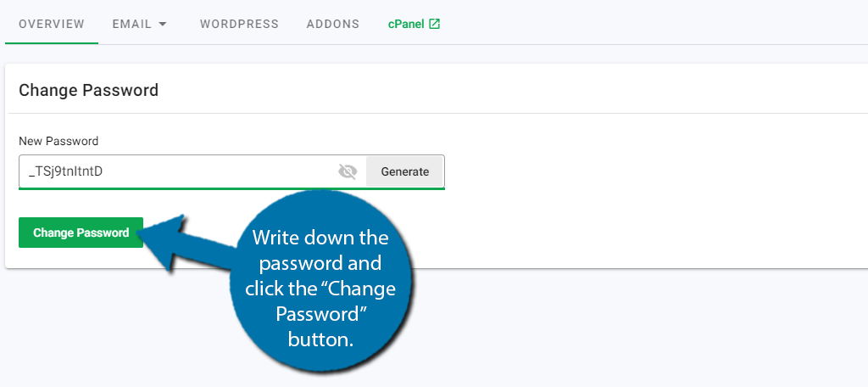This screenshot has width=868, height=387.
Task: Follow the green cPanel link
Action: (406, 25)
